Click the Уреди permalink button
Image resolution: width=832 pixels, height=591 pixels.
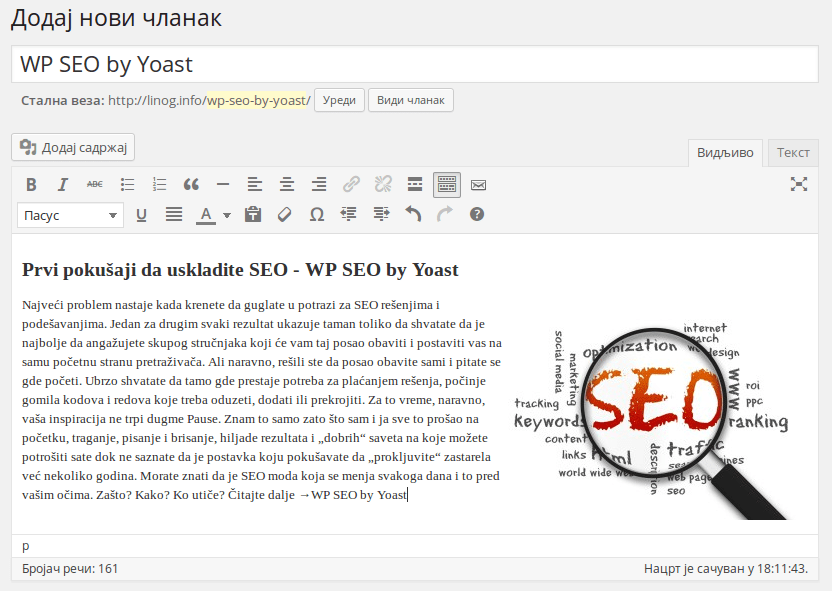point(339,100)
